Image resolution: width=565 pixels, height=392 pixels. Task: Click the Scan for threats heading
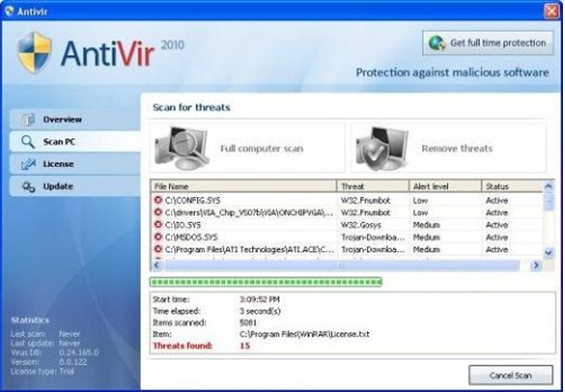191,107
